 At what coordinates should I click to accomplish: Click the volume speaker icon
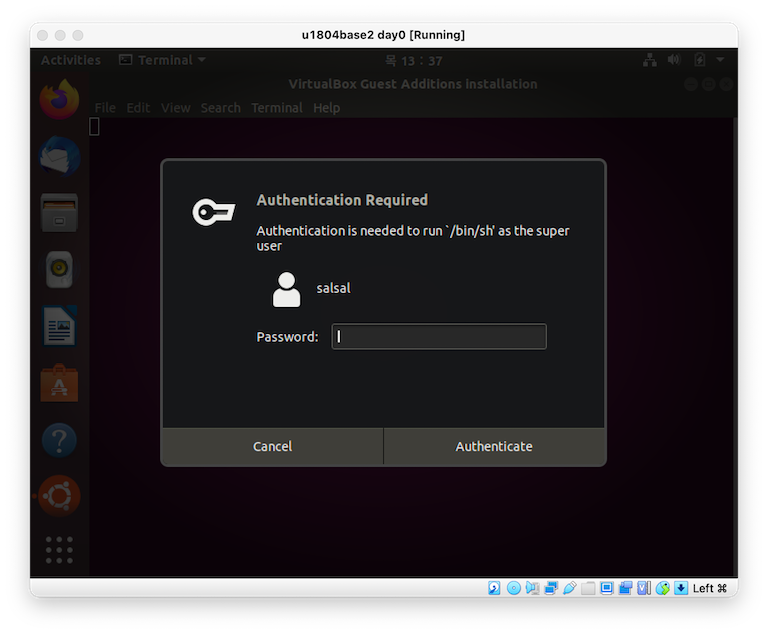pos(674,60)
